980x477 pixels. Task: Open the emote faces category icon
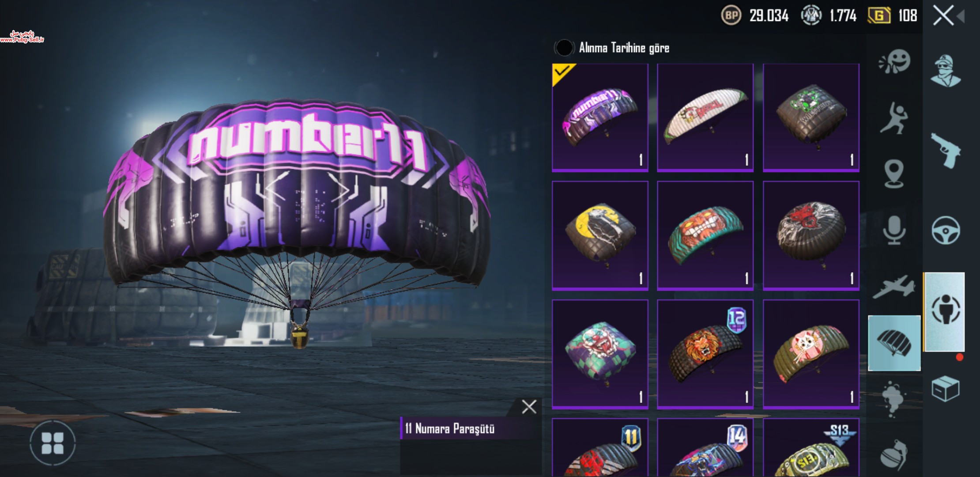(x=894, y=62)
